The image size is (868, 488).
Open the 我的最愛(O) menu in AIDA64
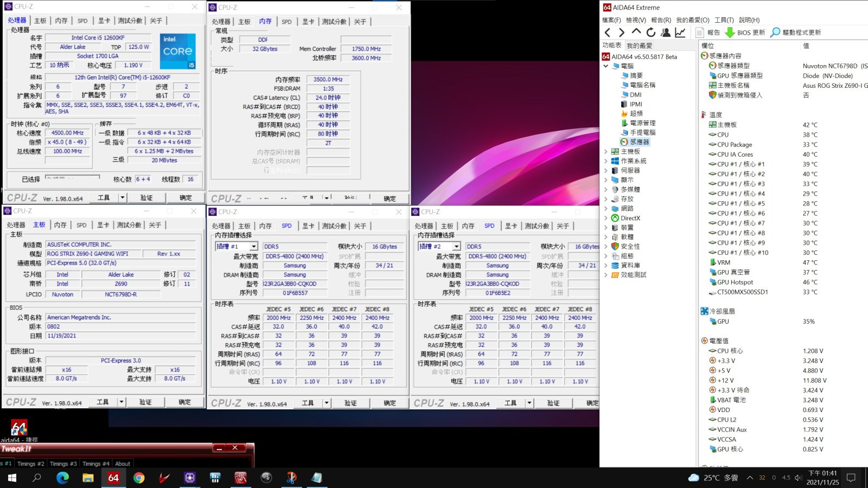[x=692, y=20]
